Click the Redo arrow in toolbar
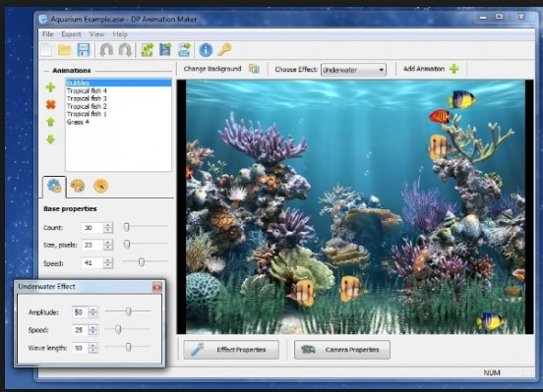Image resolution: width=543 pixels, height=392 pixels. coord(125,50)
